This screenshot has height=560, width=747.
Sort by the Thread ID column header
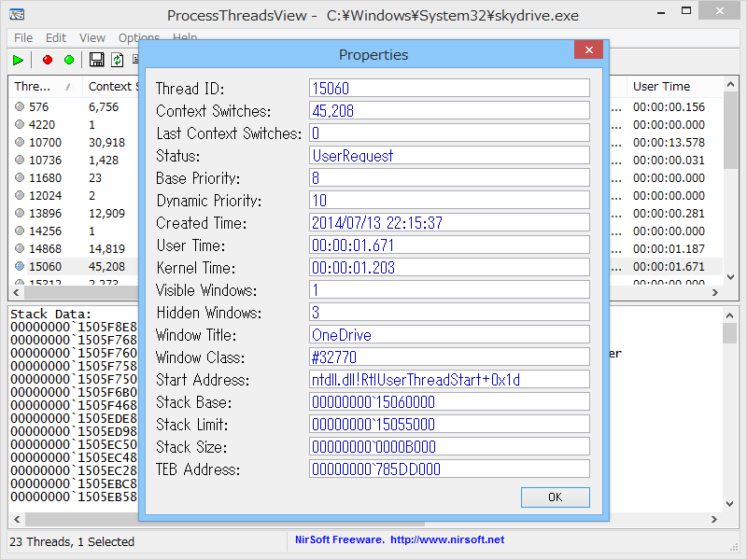(45, 86)
